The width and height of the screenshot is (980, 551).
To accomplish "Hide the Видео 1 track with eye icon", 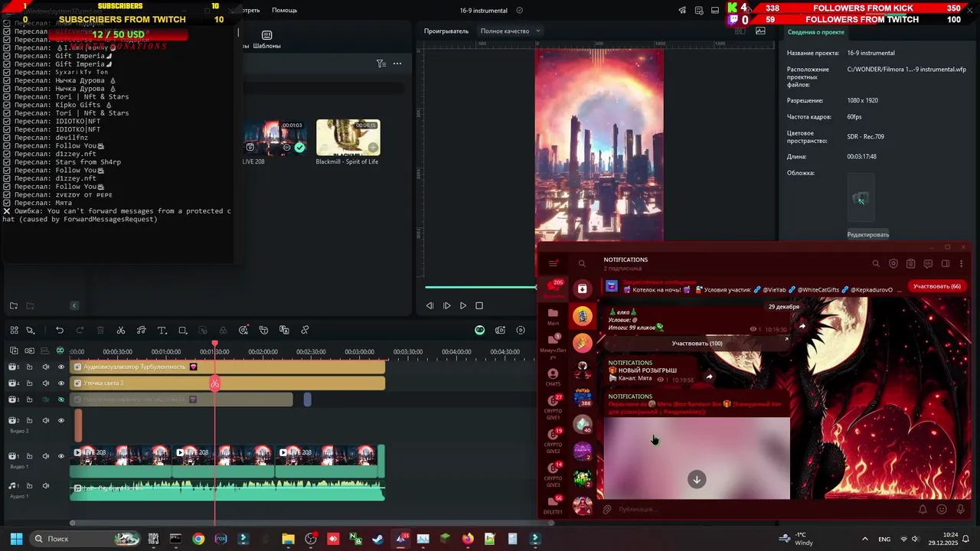I will point(61,456).
